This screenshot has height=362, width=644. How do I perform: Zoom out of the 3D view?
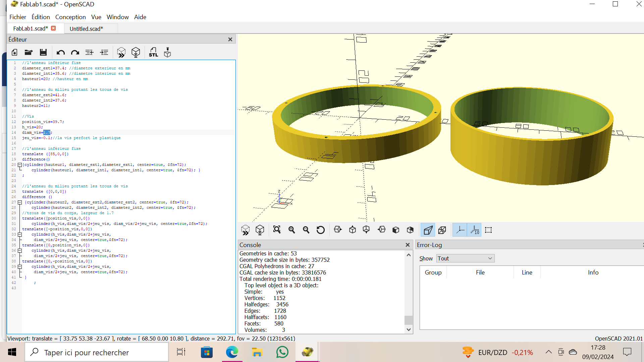pyautogui.click(x=306, y=230)
